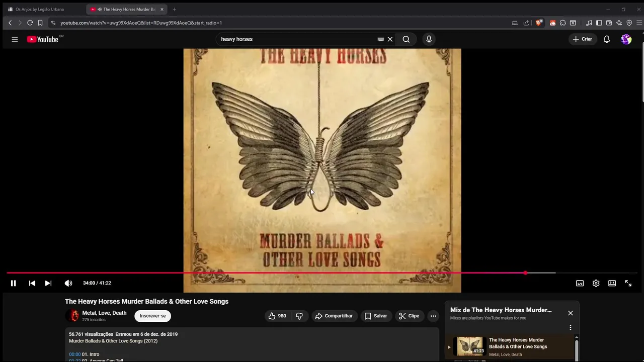This screenshot has height=362, width=644.
Task: Open the browser main hamburger menu
Action: tap(639, 23)
